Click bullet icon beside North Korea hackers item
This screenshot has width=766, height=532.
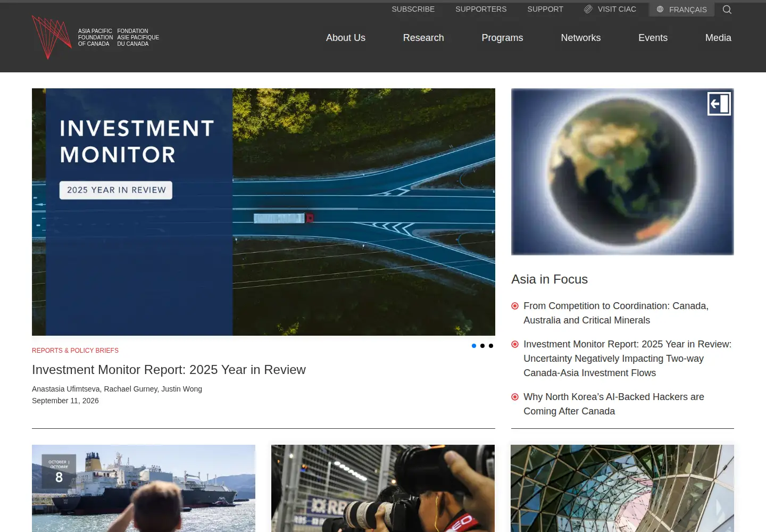515,397
